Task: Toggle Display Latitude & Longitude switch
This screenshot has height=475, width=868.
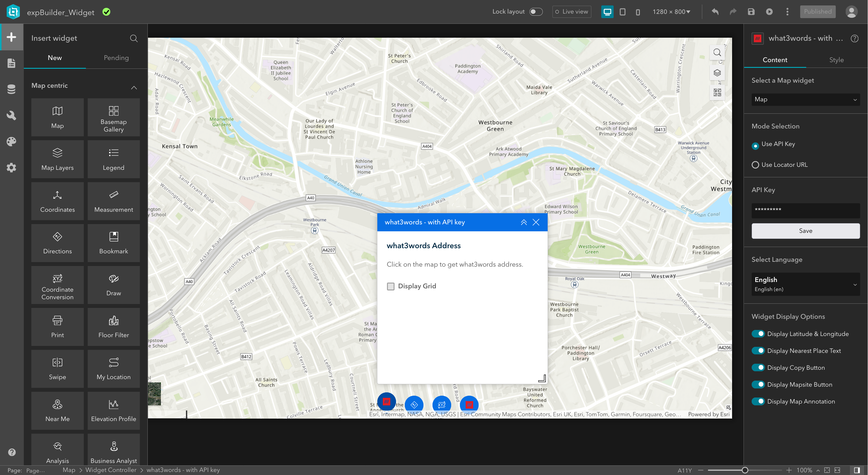Action: (758, 334)
